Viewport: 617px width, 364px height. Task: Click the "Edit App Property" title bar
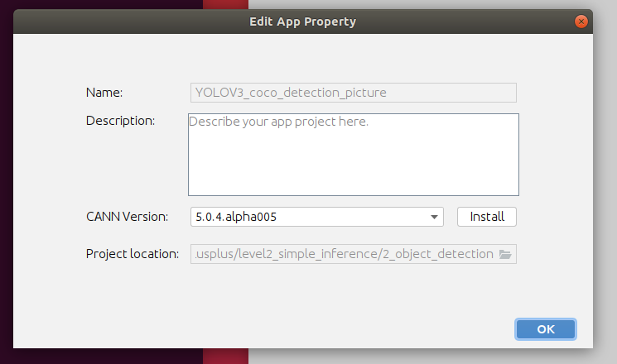click(x=302, y=22)
